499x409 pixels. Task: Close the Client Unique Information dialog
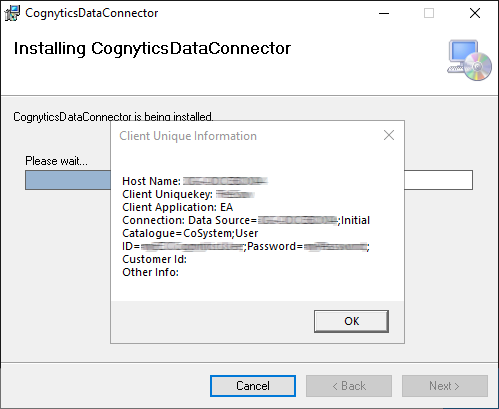coord(389,135)
